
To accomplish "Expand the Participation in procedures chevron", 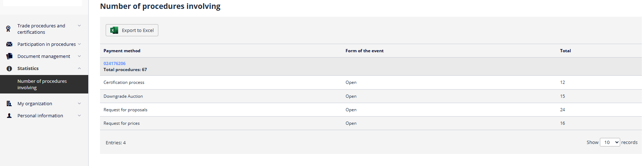I will click(79, 44).
